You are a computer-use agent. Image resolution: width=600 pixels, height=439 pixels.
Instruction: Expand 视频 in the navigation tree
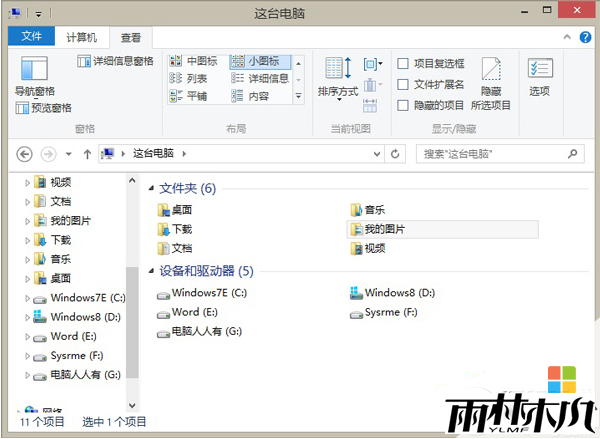click(x=27, y=183)
